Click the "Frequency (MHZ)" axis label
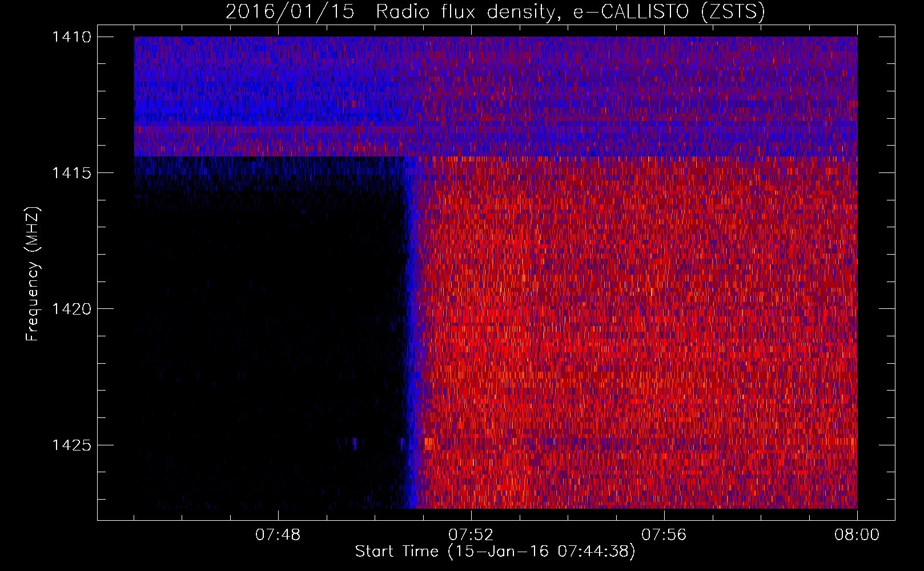 tap(33, 274)
